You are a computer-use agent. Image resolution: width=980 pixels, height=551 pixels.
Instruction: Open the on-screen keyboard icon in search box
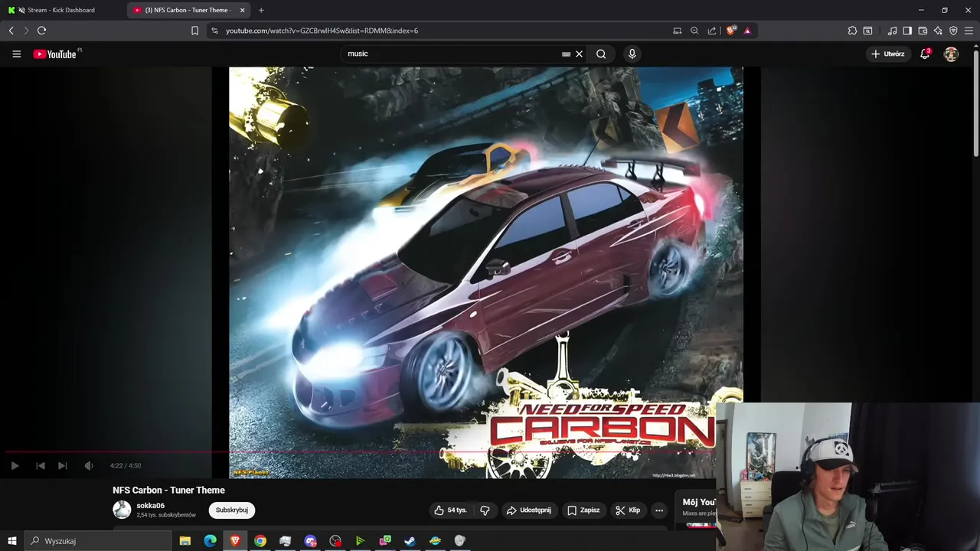[x=566, y=54]
